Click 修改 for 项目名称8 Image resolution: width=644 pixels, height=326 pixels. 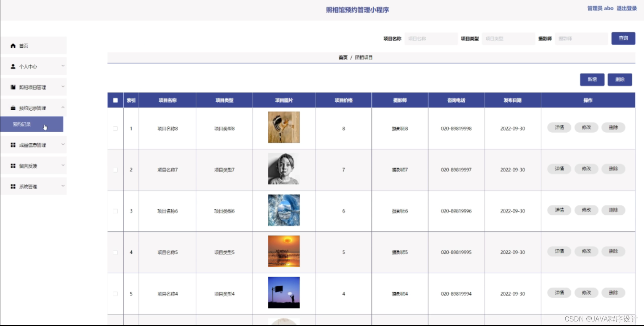[586, 127]
